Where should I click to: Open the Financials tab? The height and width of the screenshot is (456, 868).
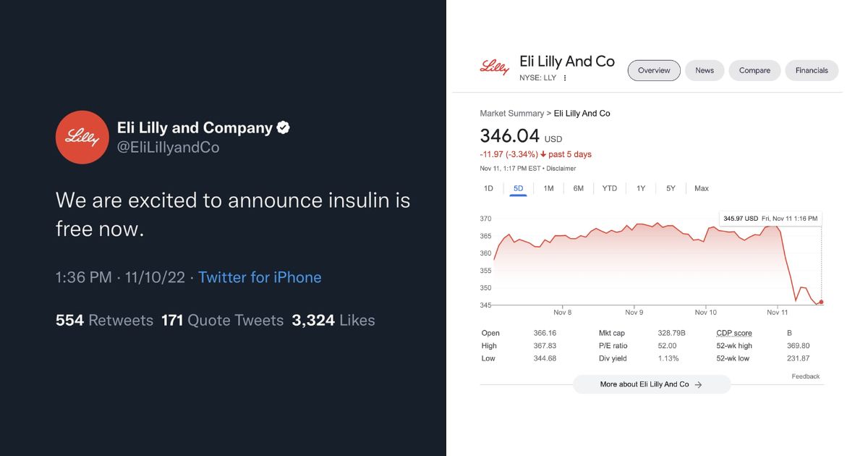tap(812, 70)
